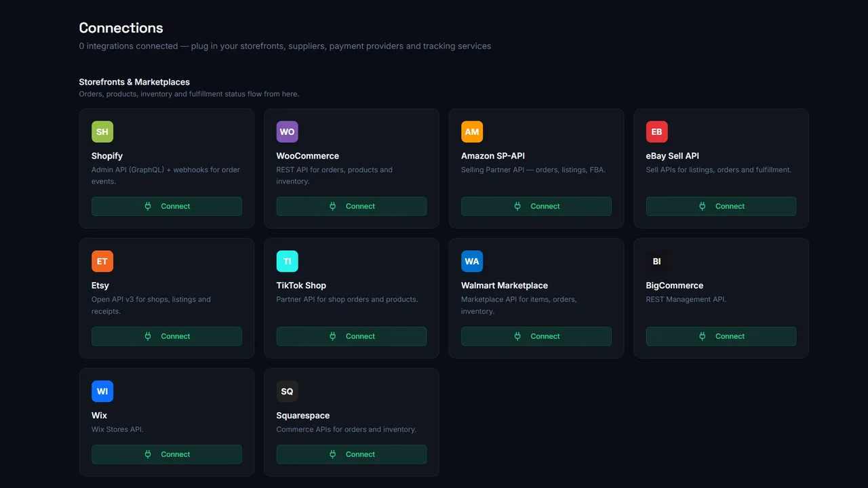The height and width of the screenshot is (488, 868).
Task: Click the eBay Sell API title
Action: [672, 156]
